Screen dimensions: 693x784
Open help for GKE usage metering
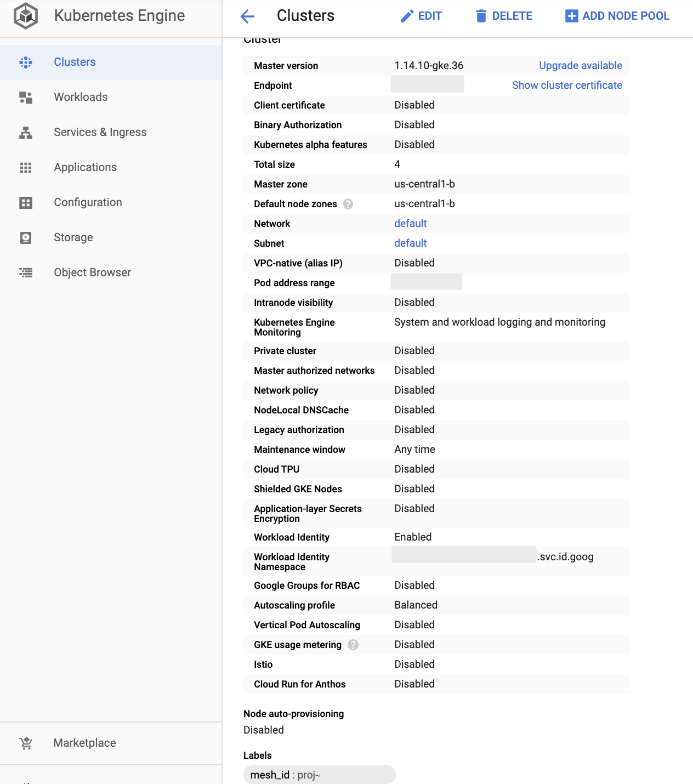coord(353,645)
